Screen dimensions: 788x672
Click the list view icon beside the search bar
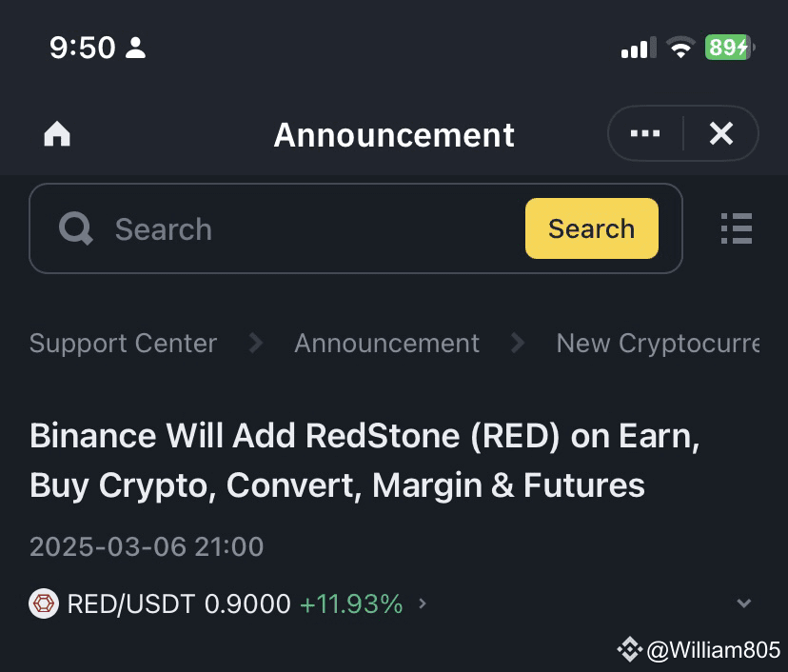(736, 228)
